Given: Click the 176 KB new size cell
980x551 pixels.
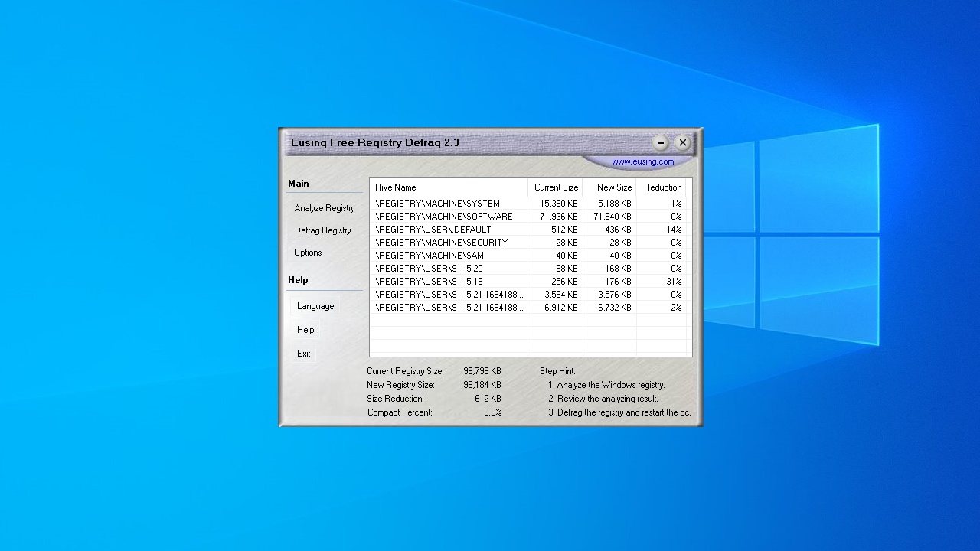Looking at the screenshot, I should tap(618, 282).
